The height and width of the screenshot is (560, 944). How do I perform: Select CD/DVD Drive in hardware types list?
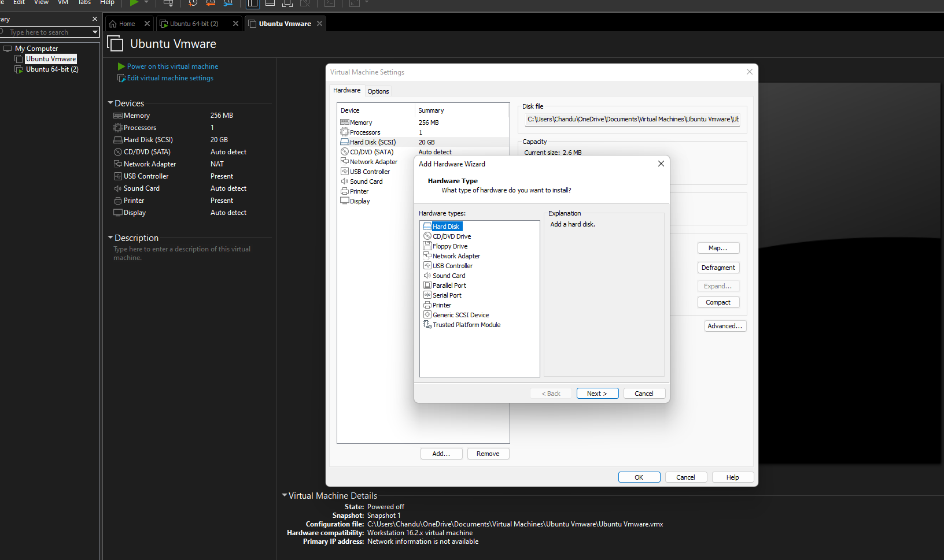(x=452, y=236)
